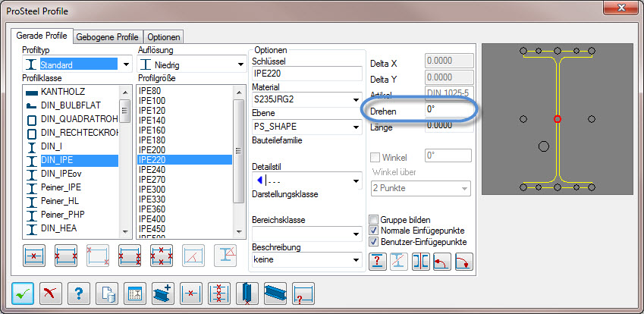The height and width of the screenshot is (314, 644).
Task: Rotate profile counterclockwise with the left-arrow arc icon
Action: click(x=442, y=261)
